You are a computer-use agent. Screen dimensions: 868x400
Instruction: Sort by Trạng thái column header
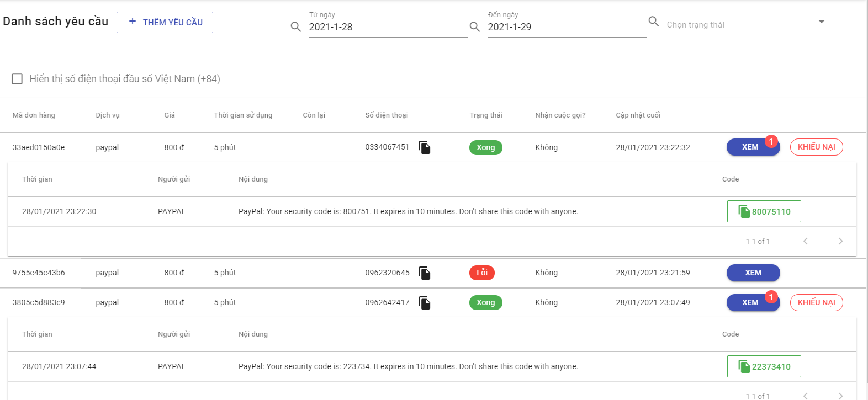pos(486,115)
